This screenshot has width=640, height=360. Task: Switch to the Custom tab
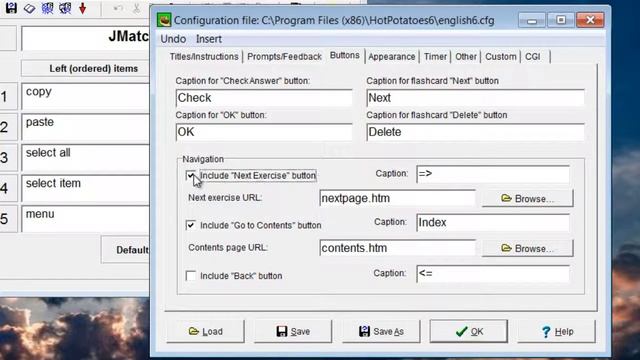coord(500,57)
